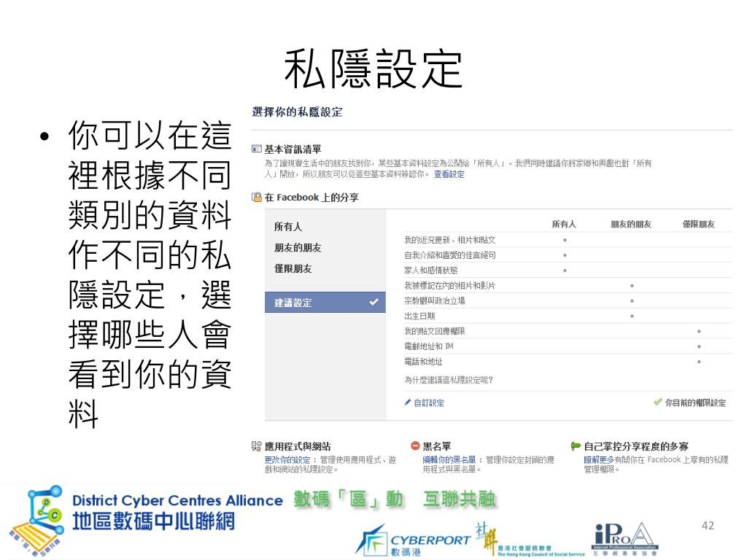Click the green checkmark beside 你目前的權限設定
The width and height of the screenshot is (747, 560).
tap(658, 402)
